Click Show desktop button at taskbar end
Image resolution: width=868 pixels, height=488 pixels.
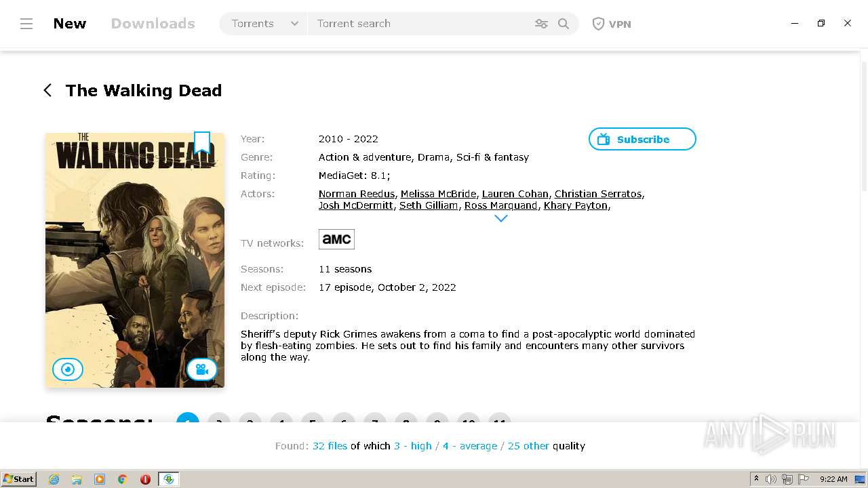click(x=861, y=479)
